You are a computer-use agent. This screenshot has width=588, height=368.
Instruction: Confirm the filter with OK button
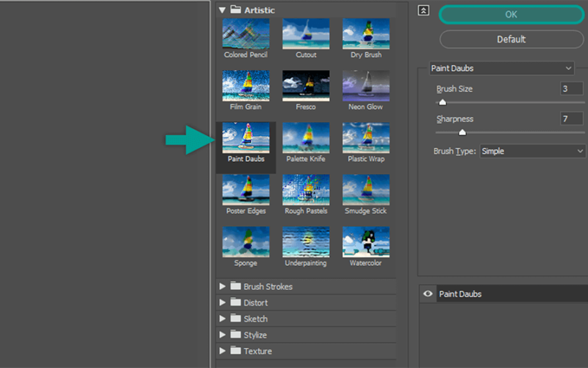point(511,15)
